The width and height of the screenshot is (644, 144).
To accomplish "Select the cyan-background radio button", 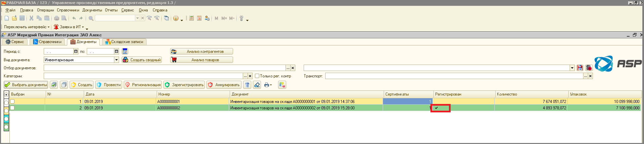I will (6, 119).
